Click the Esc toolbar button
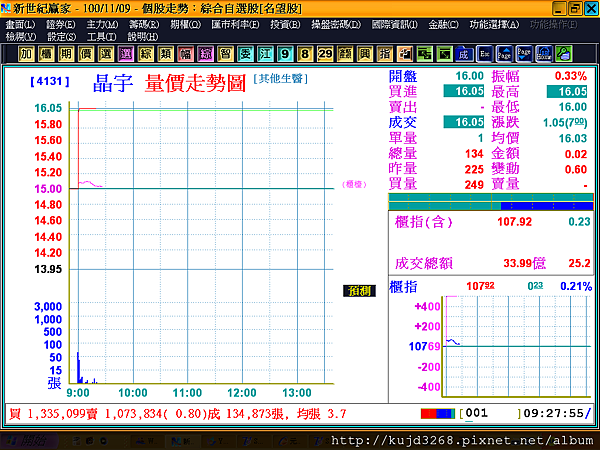Image resolution: width=600 pixels, height=450 pixels. (484, 54)
